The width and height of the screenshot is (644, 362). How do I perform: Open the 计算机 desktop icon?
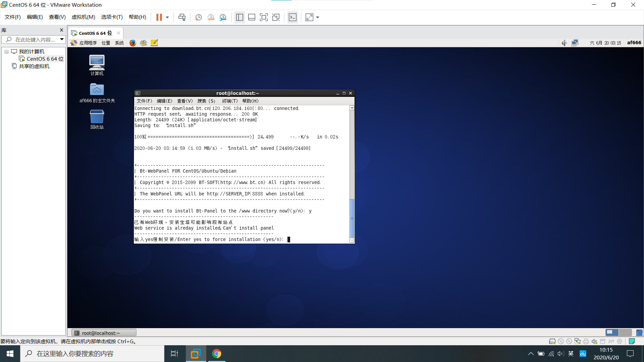coord(97,65)
